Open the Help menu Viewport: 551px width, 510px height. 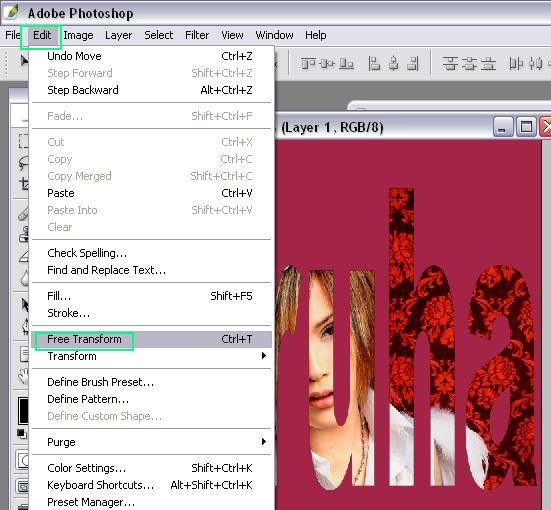point(316,35)
